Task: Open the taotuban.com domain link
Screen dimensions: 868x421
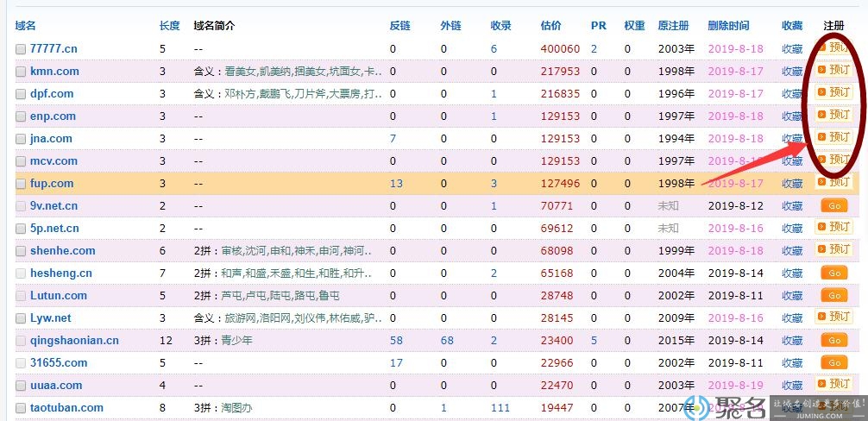Action: click(x=67, y=408)
